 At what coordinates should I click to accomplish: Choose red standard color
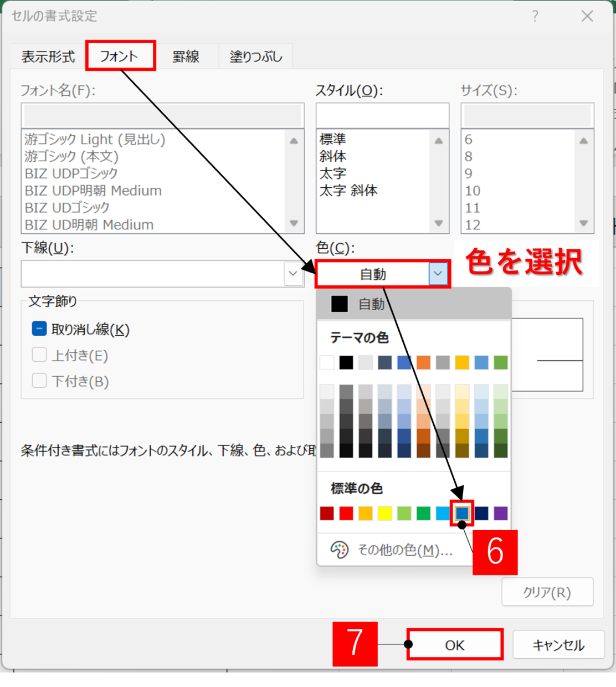click(x=346, y=513)
